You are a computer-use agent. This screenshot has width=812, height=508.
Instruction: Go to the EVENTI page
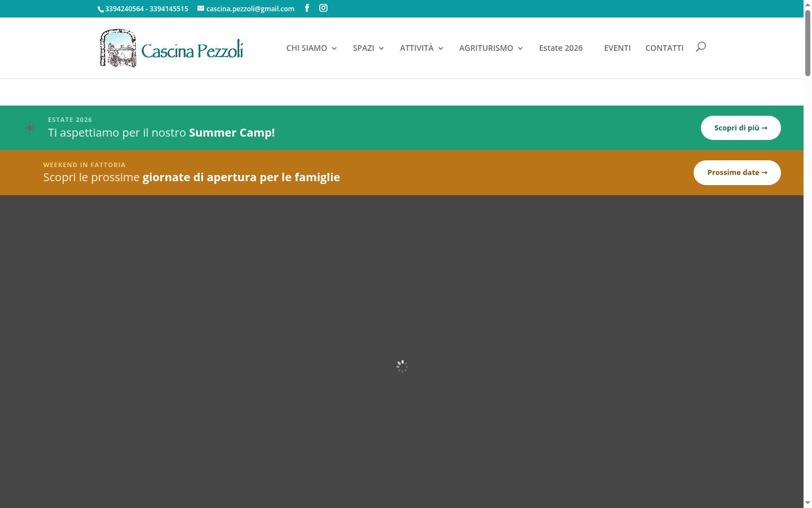point(617,48)
